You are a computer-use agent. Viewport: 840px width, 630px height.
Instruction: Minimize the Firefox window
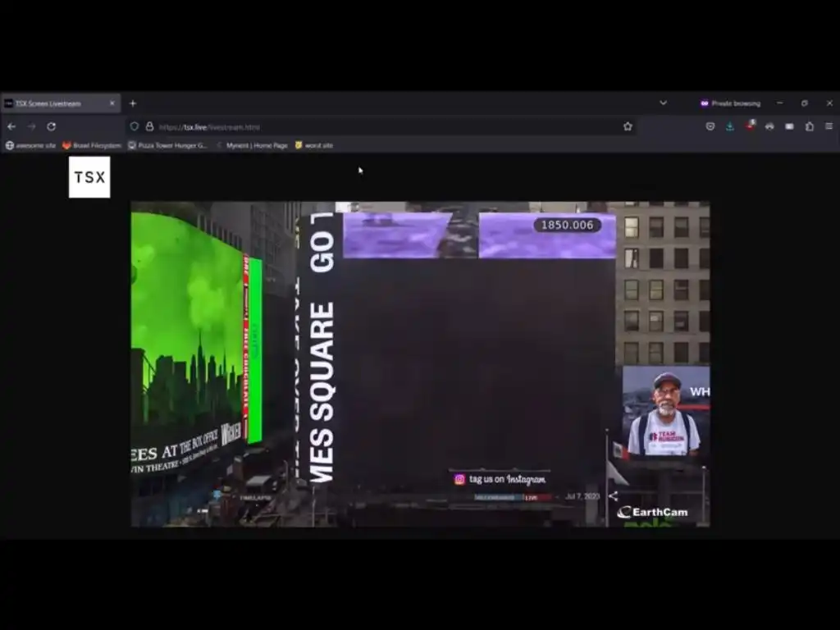[x=779, y=103]
